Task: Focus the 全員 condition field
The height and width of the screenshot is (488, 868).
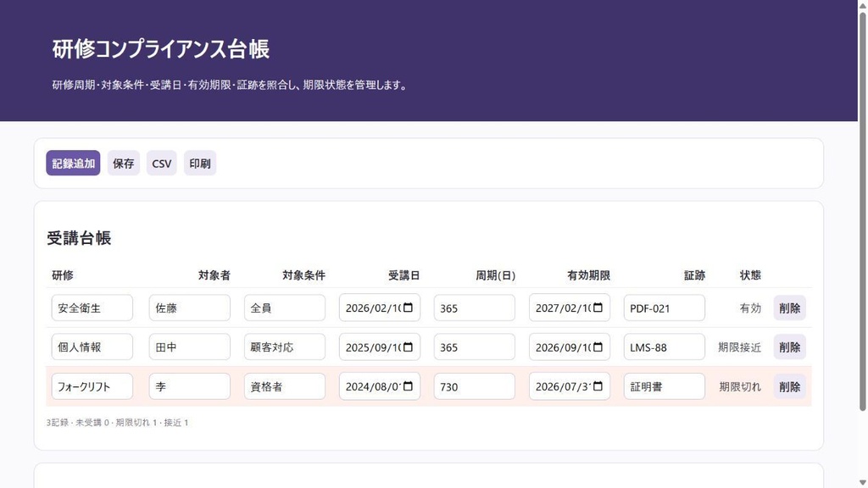Action: pos(285,308)
